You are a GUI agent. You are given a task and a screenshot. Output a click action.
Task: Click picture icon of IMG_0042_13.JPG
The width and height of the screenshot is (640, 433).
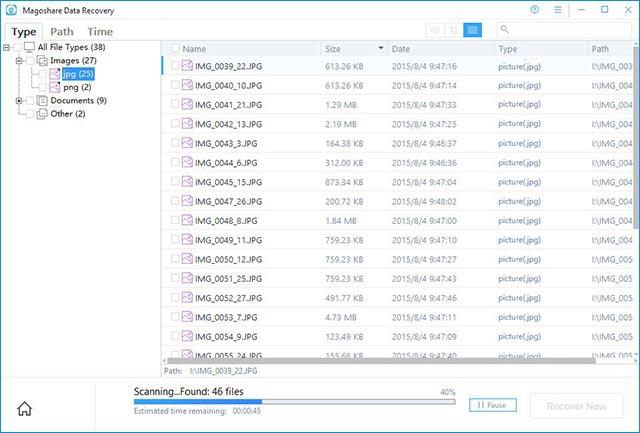(187, 123)
